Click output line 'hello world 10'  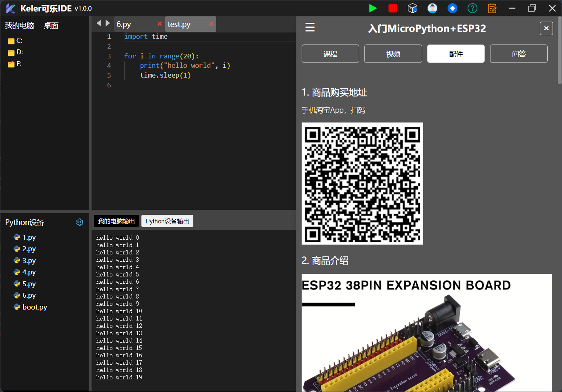pyautogui.click(x=119, y=311)
